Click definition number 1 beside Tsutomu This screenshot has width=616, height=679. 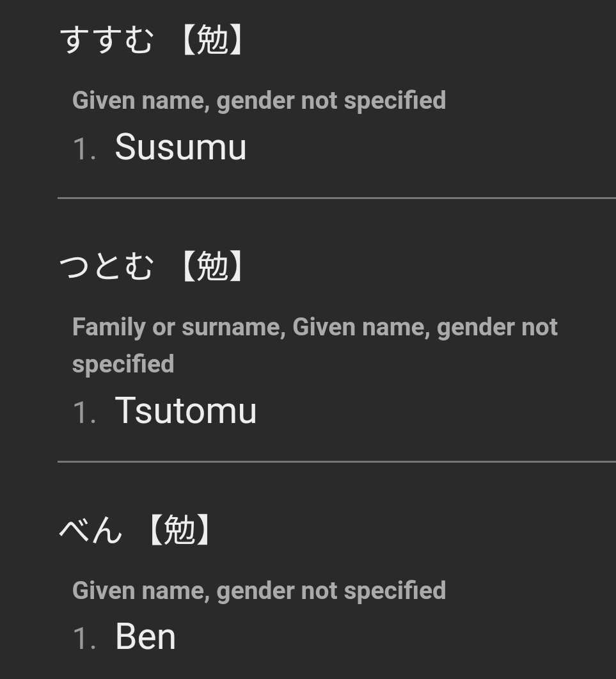point(84,412)
